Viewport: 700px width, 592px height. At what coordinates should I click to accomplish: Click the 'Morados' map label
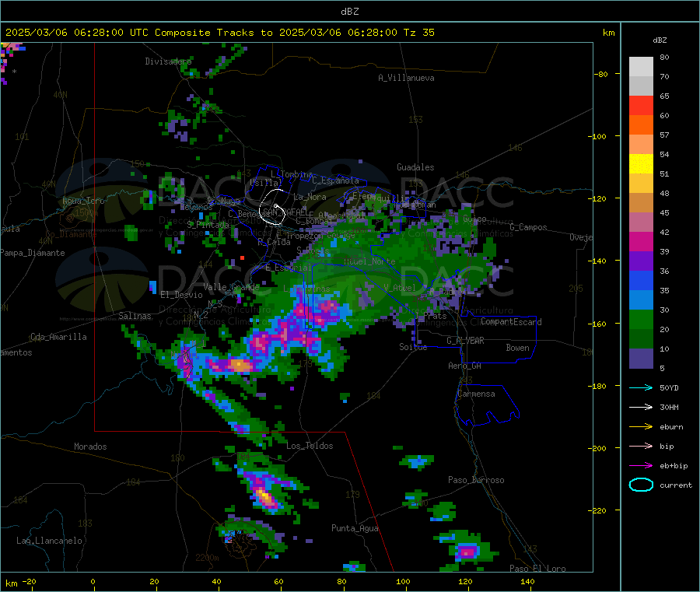coord(91,447)
